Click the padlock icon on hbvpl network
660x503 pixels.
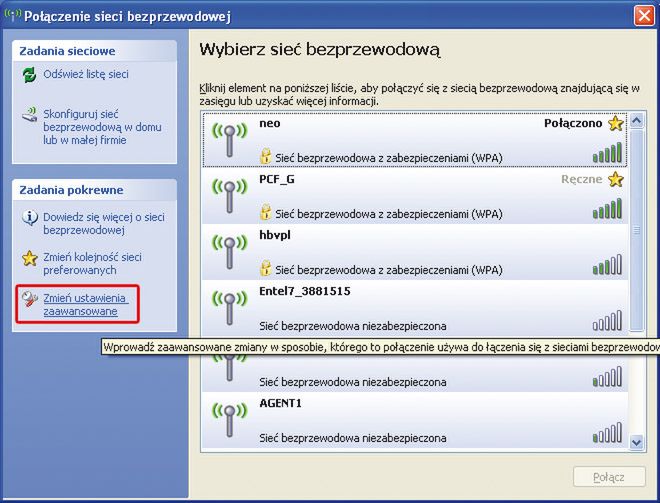pos(265,268)
